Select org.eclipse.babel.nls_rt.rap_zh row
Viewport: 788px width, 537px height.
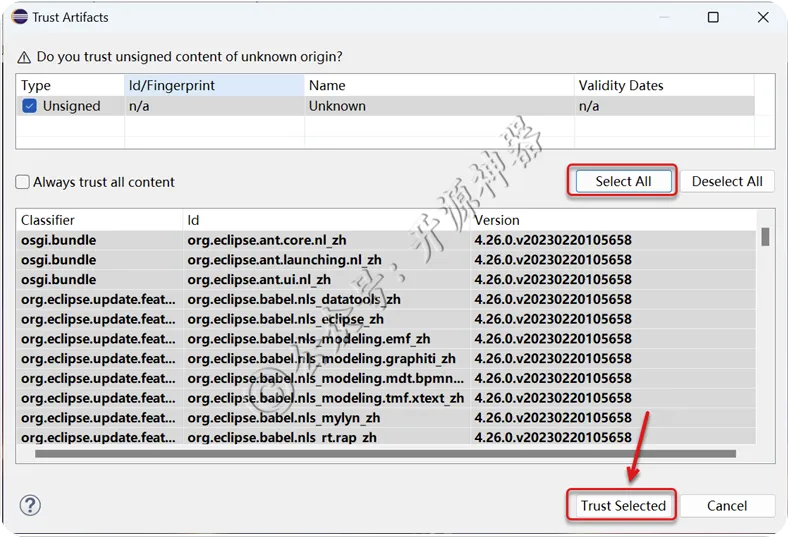tap(385, 437)
